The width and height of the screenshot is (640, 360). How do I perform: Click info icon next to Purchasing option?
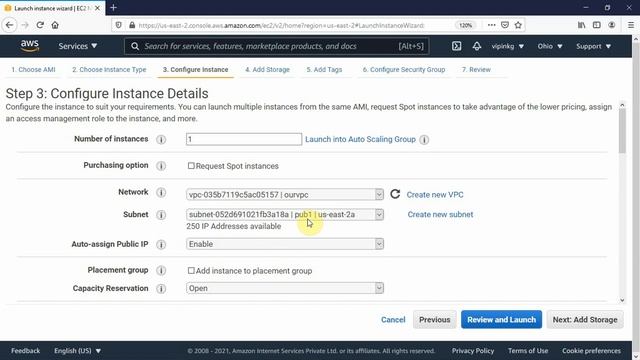[161, 166]
